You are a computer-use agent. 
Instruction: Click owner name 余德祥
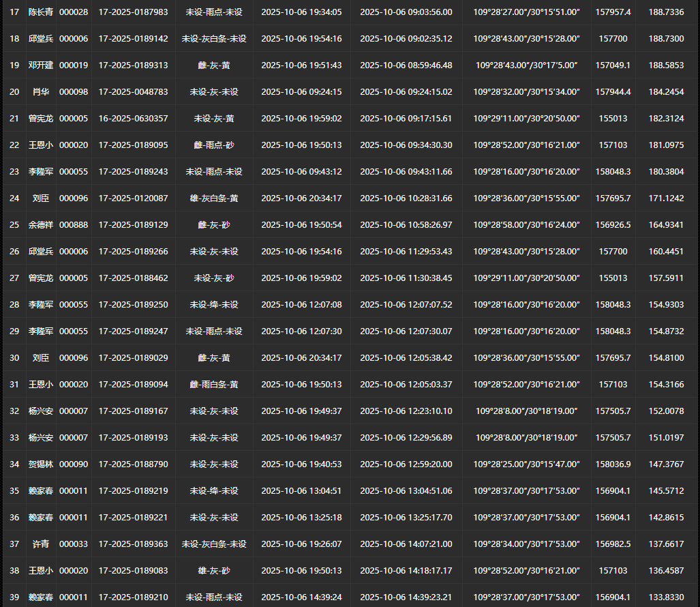point(40,225)
